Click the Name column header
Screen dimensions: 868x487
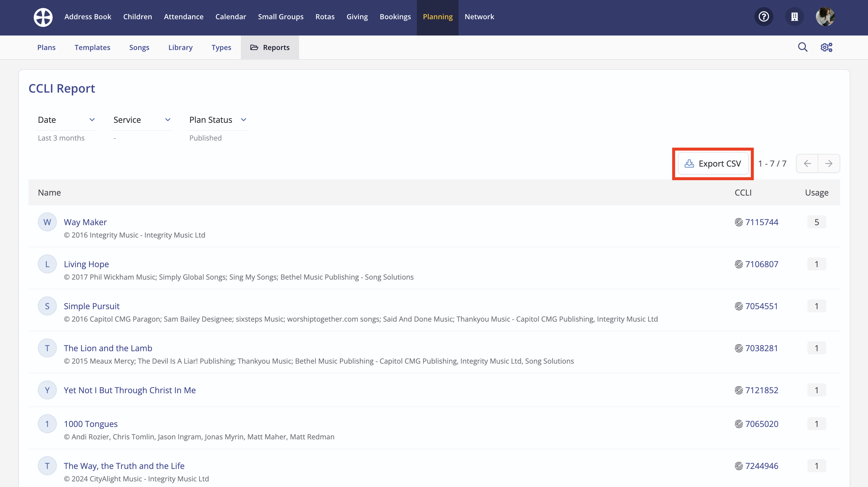coord(49,192)
